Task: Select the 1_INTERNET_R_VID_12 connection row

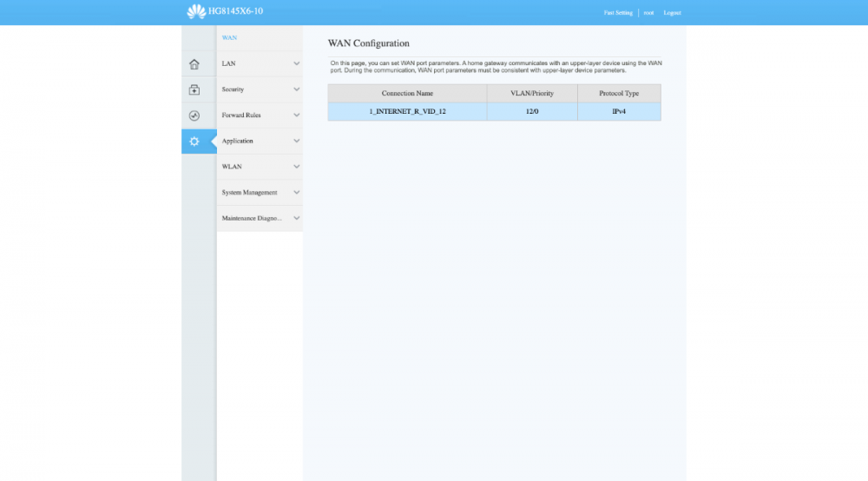Action: [407, 112]
